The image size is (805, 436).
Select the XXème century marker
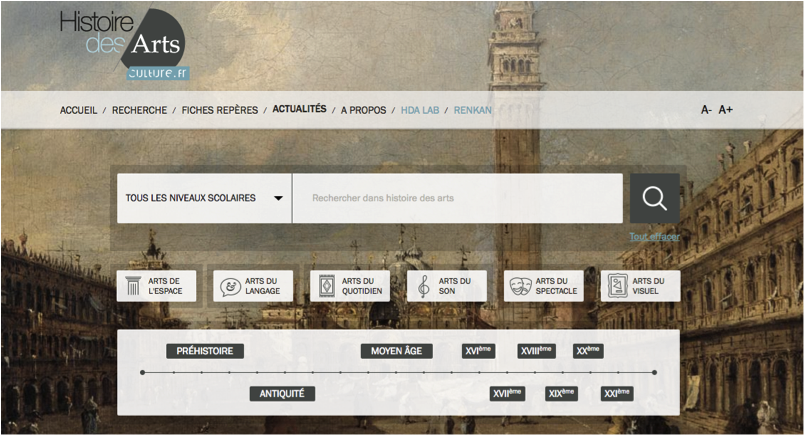click(588, 351)
